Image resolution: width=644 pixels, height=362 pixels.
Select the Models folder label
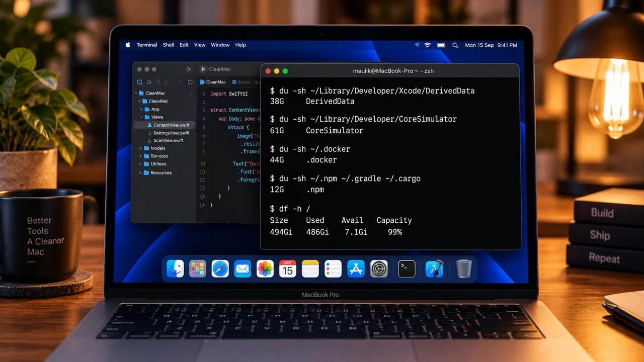(x=158, y=148)
